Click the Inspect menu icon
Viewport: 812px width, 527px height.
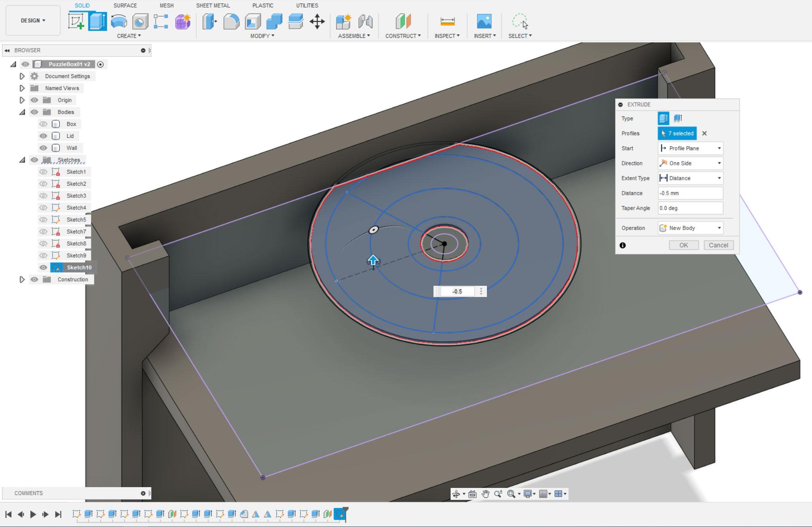[x=447, y=20]
